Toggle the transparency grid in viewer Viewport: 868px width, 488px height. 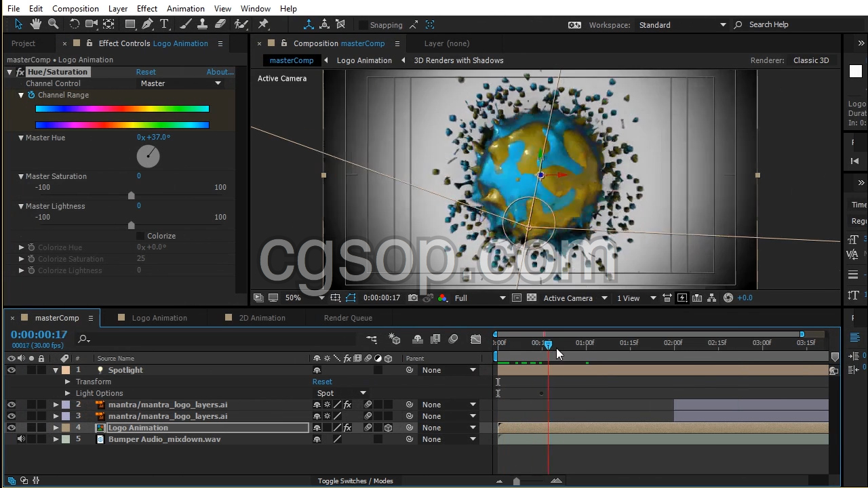point(532,298)
